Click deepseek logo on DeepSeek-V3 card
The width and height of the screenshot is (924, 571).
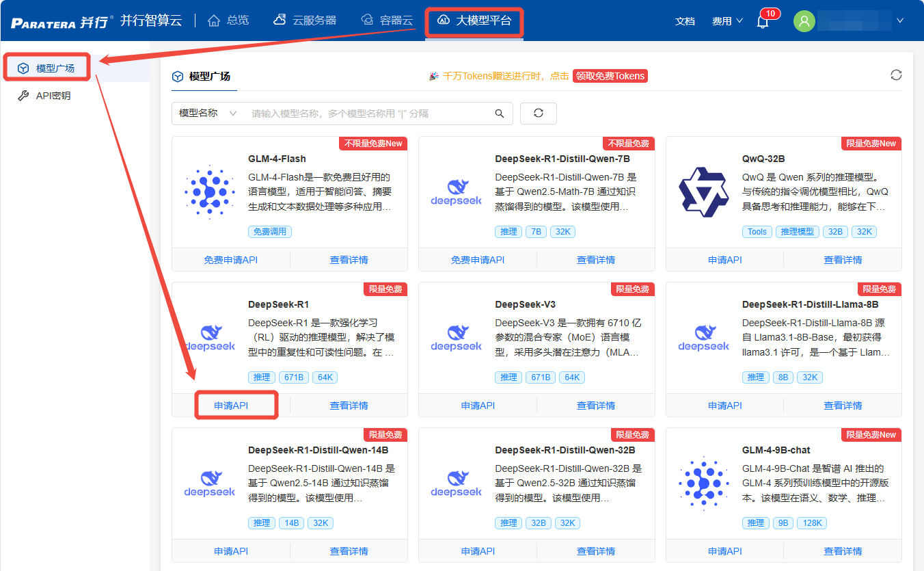(456, 338)
